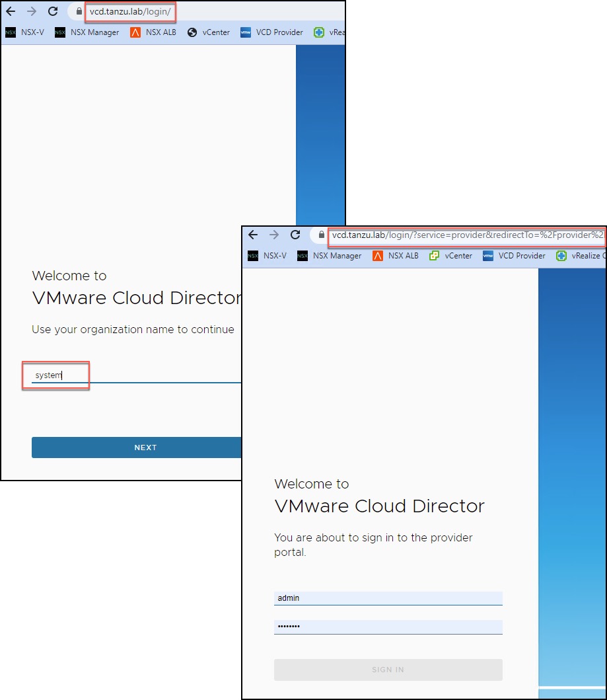607x700 pixels.
Task: Click the lock icon beside vcd.tanzu.lab/login/ URL
Action: [x=79, y=12]
